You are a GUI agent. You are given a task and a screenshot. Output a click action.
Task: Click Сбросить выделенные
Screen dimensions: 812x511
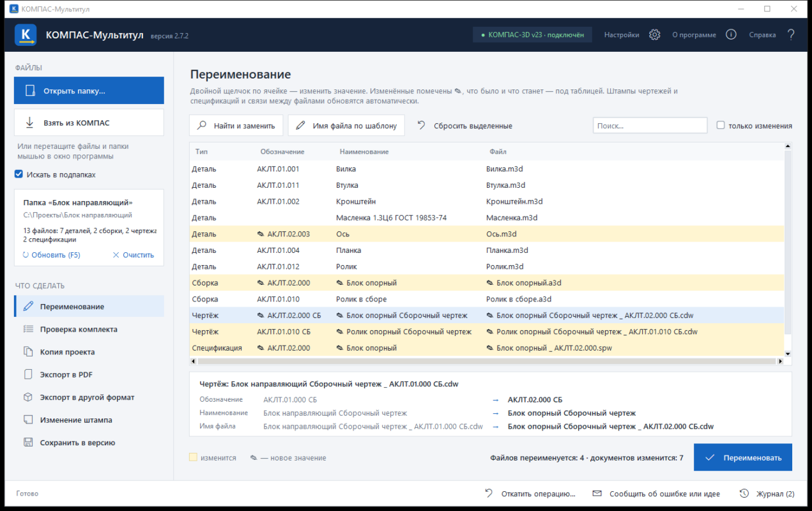click(465, 126)
